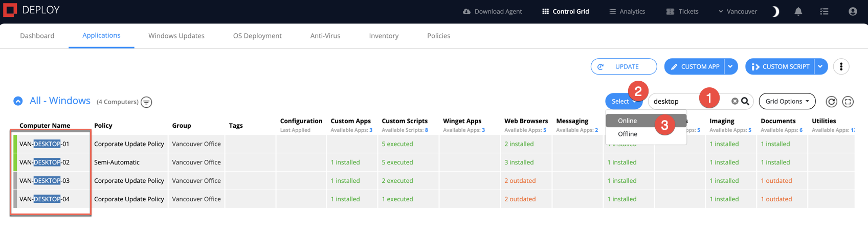Image resolution: width=868 pixels, height=237 pixels.
Task: Click the search magnifier icon
Action: pos(745,101)
